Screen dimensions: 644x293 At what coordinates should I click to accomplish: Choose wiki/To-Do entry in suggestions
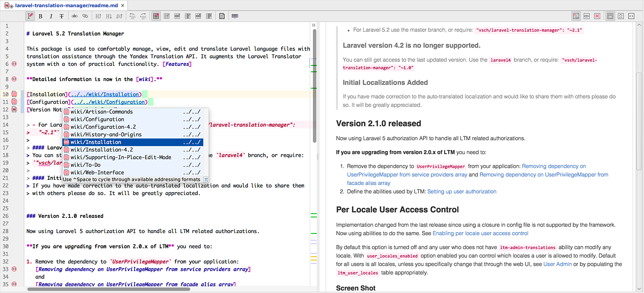133,165
